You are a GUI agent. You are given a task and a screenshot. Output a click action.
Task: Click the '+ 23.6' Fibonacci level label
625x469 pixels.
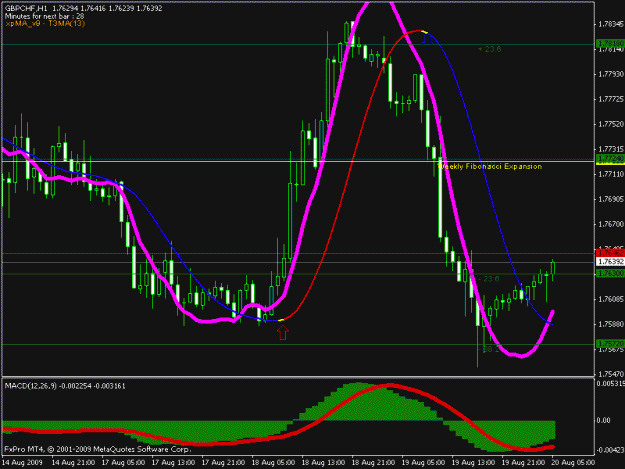(x=489, y=49)
